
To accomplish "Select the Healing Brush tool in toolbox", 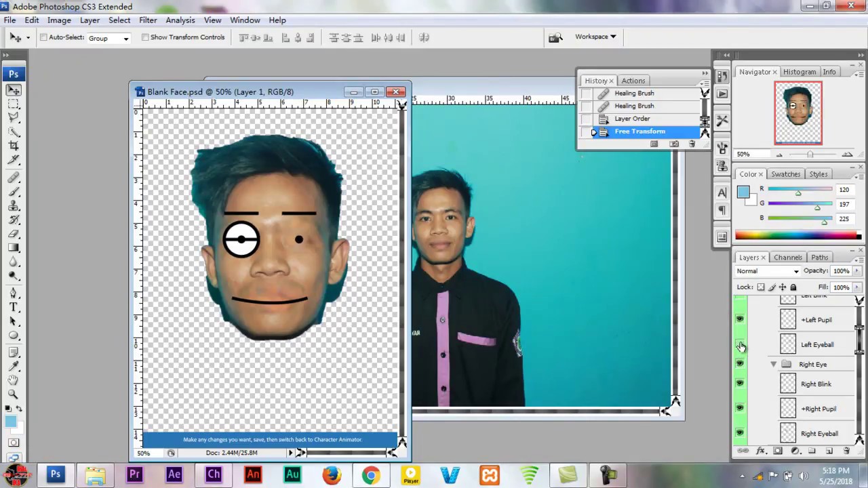I will click(x=14, y=179).
